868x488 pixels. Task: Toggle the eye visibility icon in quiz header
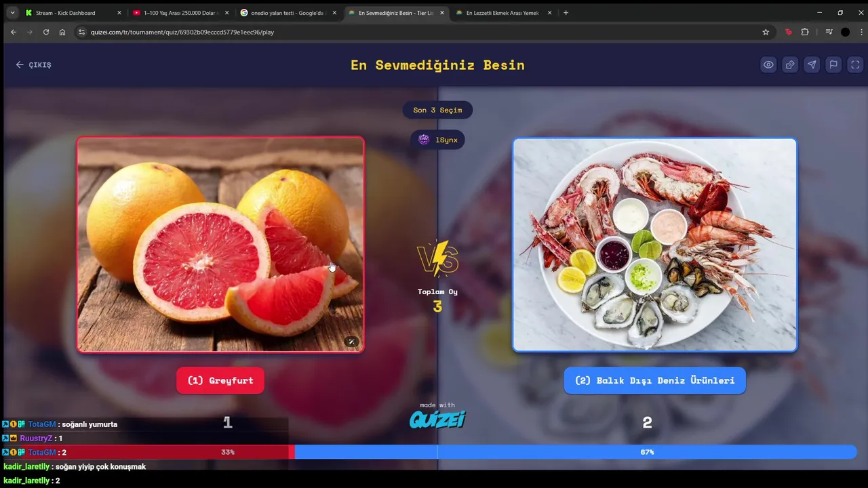[x=768, y=65]
